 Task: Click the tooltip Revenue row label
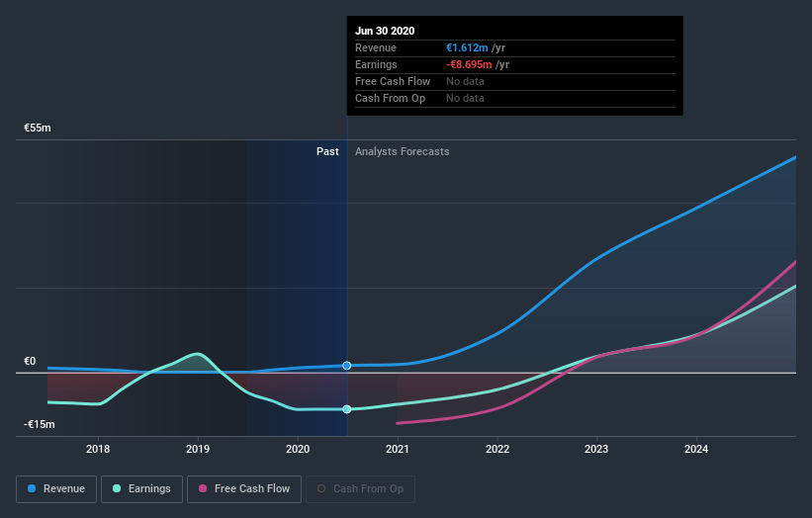pyautogui.click(x=376, y=47)
